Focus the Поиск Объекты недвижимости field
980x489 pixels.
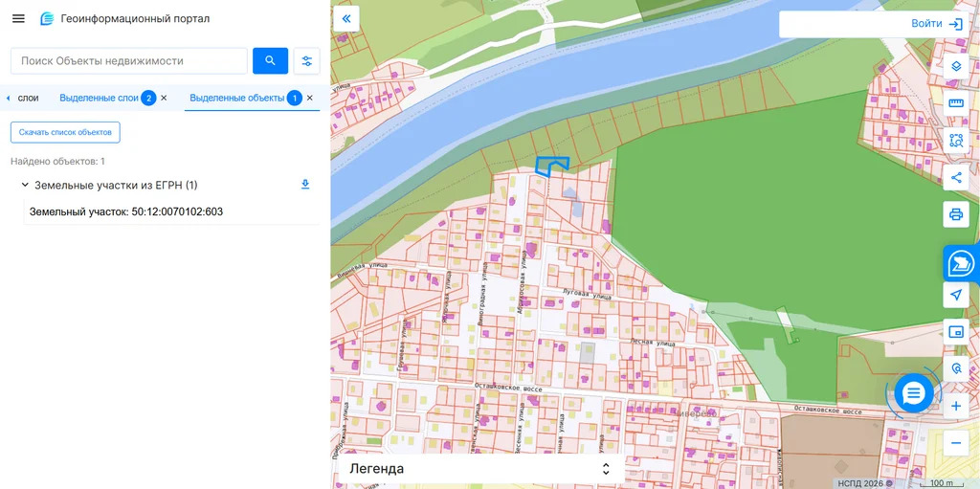tap(129, 61)
